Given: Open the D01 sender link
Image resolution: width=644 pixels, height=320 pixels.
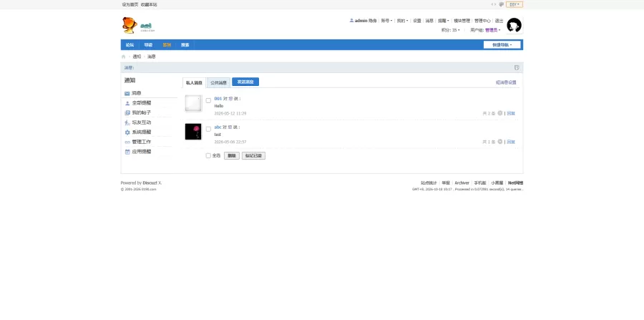Looking at the screenshot, I should pos(218,99).
